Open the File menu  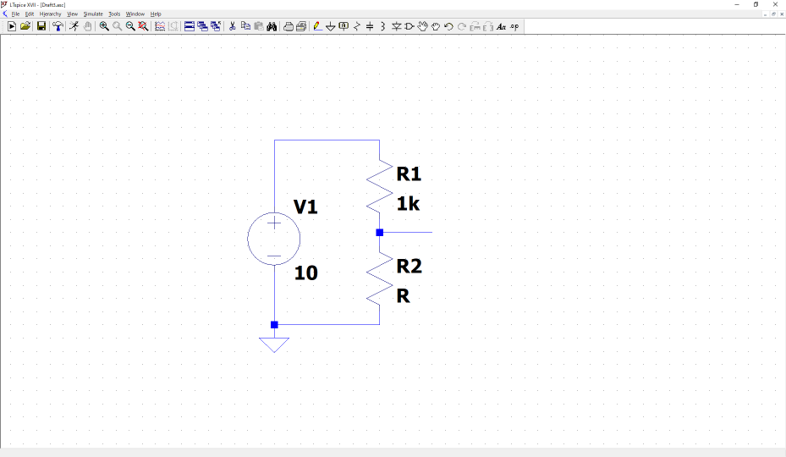click(x=16, y=14)
